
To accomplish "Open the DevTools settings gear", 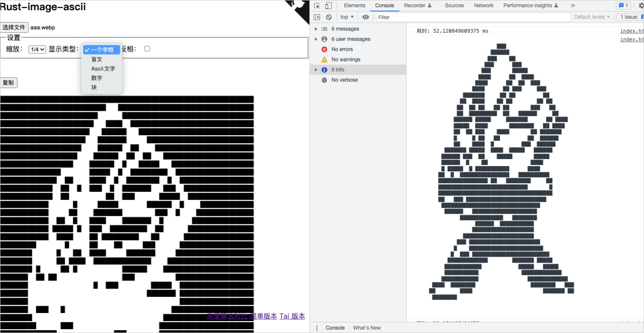I will coord(641,6).
